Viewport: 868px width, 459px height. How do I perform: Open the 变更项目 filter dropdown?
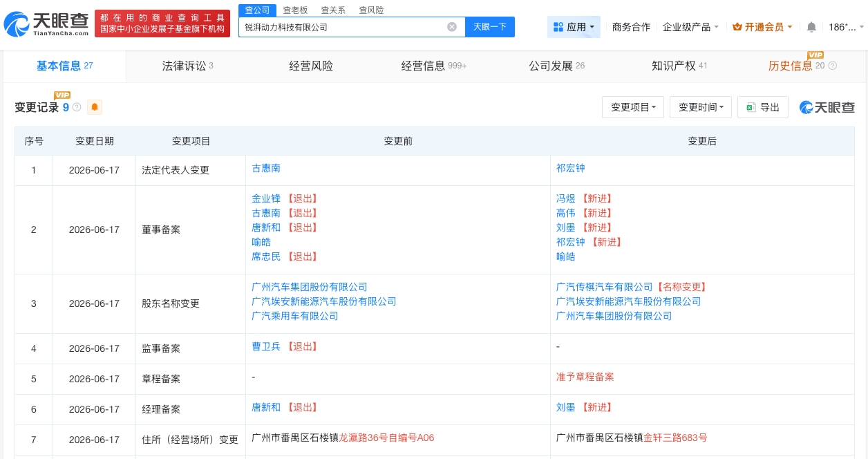[x=633, y=107]
